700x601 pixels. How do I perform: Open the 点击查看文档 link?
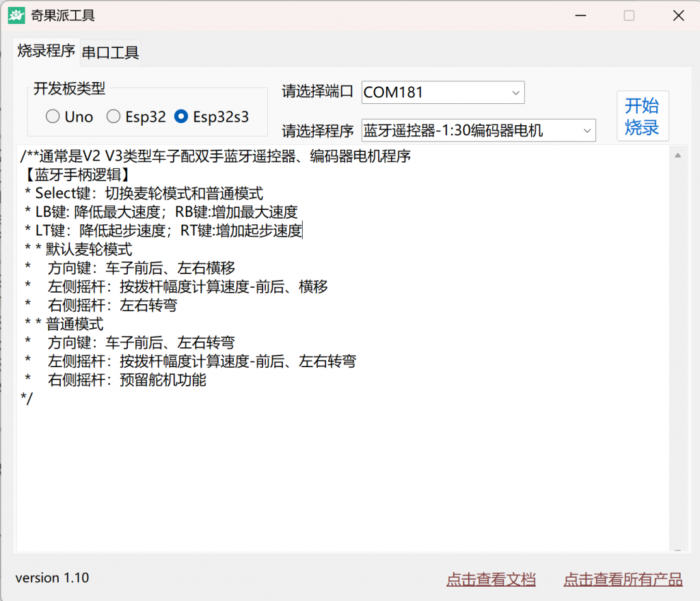(491, 580)
